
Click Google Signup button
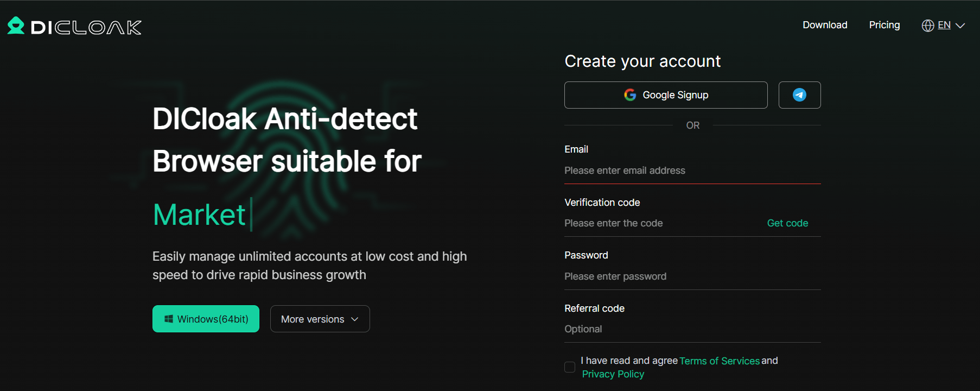click(x=666, y=95)
